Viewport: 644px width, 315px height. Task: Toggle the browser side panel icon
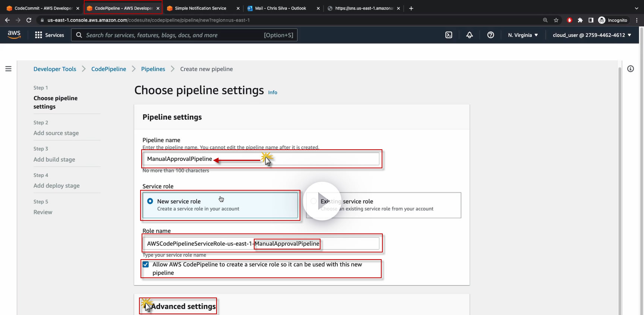coord(591,20)
